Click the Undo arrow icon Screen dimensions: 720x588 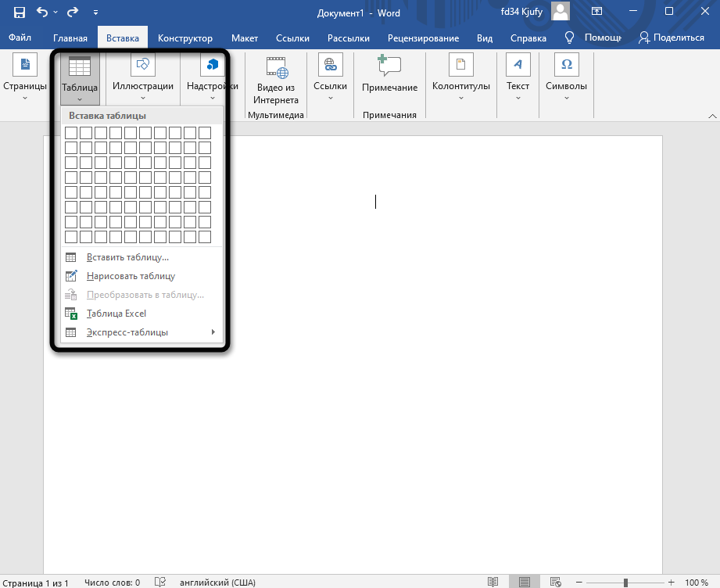tap(42, 13)
